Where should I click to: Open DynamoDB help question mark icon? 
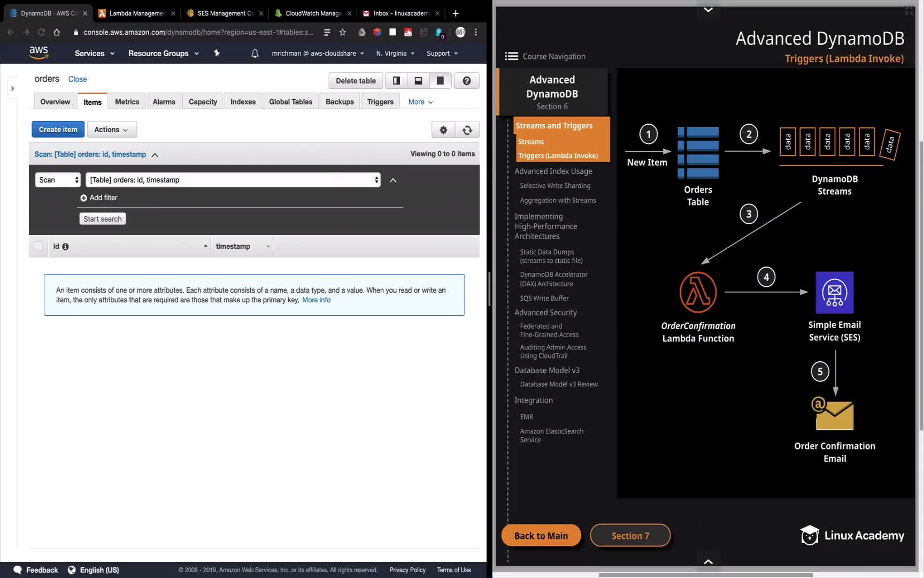tap(466, 81)
